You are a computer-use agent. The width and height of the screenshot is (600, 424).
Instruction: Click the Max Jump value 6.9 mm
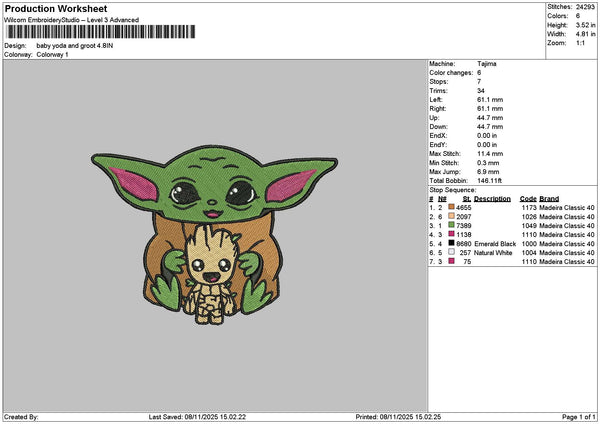click(488, 172)
